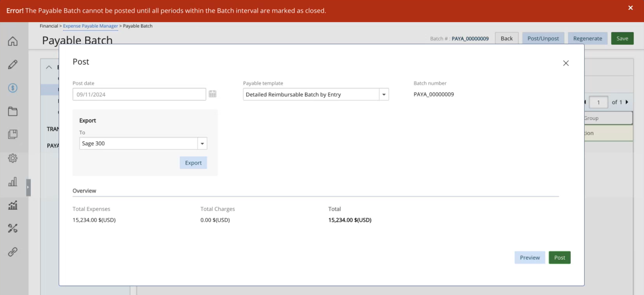Click inside the Post date field
The image size is (644, 295).
click(x=137, y=93)
